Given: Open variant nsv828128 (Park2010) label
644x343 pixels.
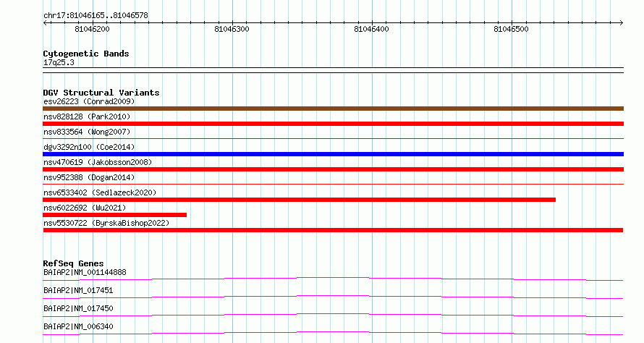Looking at the screenshot, I should 87,117.
